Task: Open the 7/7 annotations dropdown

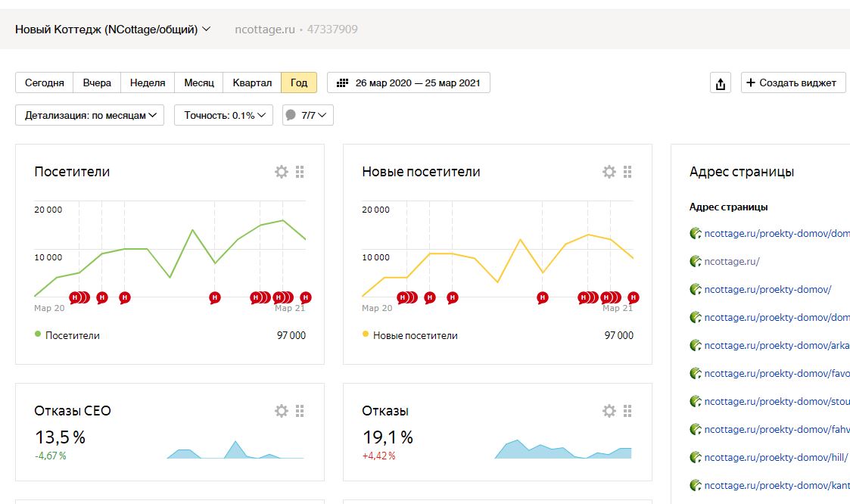Action: [308, 115]
